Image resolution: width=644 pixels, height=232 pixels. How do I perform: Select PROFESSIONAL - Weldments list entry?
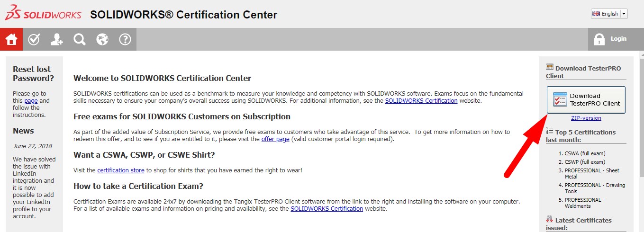(x=585, y=203)
